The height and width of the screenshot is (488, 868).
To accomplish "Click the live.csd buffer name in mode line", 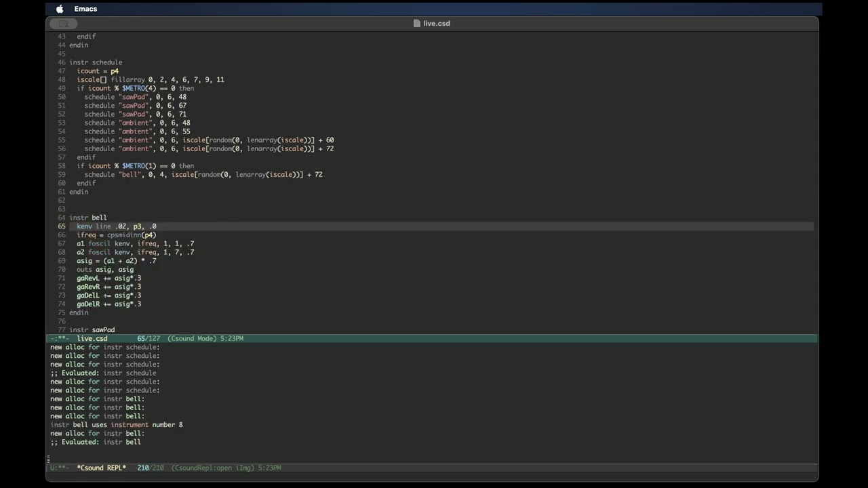I will click(92, 338).
